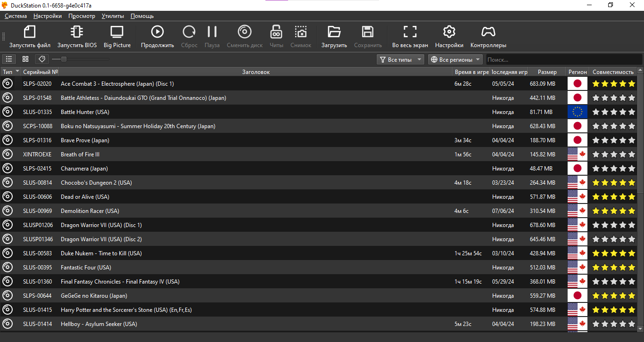Image resolution: width=644 pixels, height=342 pixels.
Task: Click the Пауза pause icon
Action: [x=212, y=32]
